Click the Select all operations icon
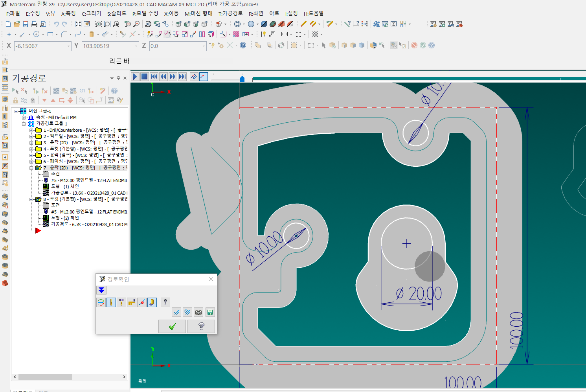Screen dimensions: 586x392 pos(15,90)
